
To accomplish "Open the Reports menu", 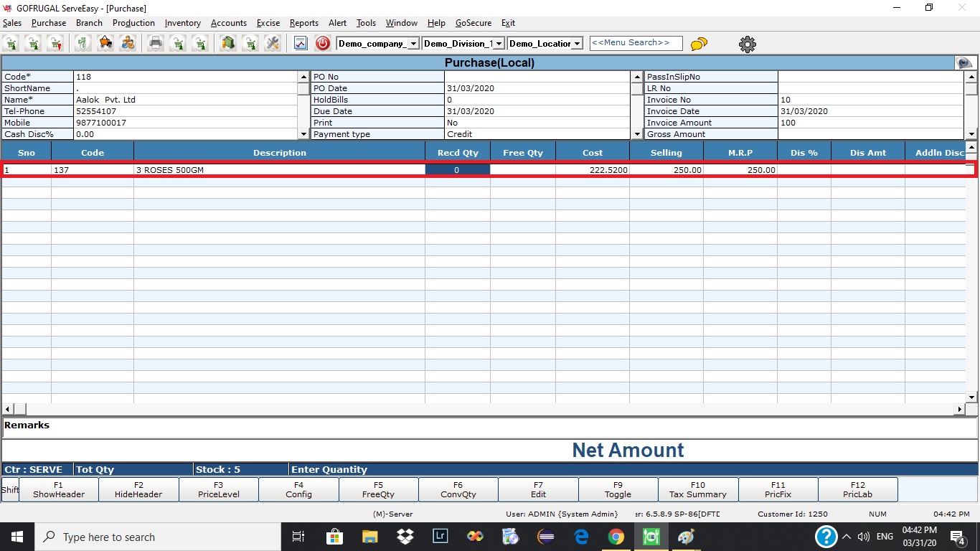I will click(304, 23).
